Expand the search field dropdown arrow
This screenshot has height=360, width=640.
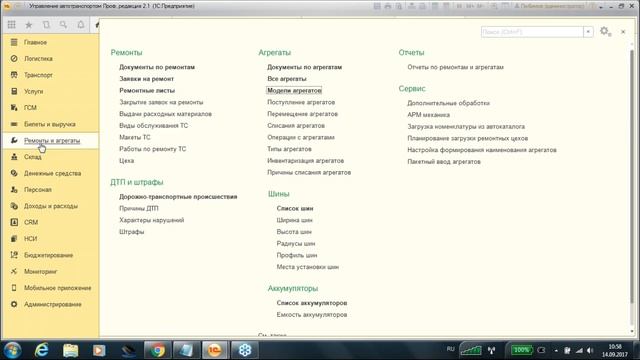click(x=588, y=32)
